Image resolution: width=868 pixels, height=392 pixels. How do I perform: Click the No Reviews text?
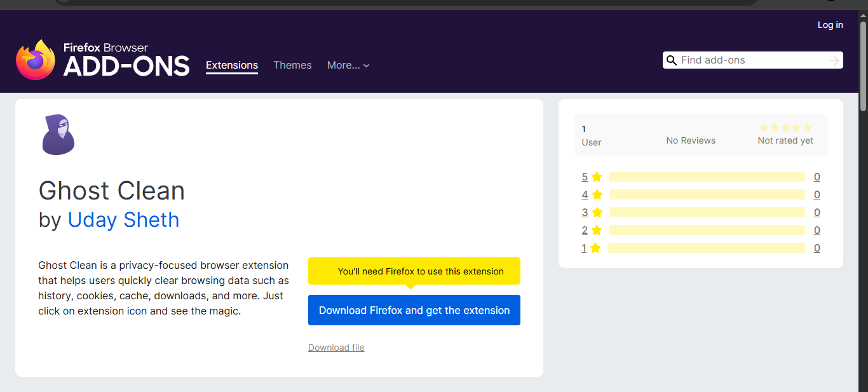691,140
